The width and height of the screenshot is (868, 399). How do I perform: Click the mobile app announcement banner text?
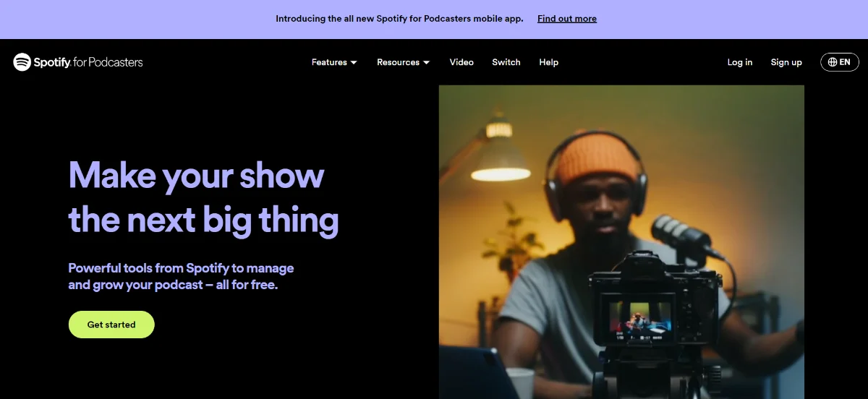coord(399,19)
